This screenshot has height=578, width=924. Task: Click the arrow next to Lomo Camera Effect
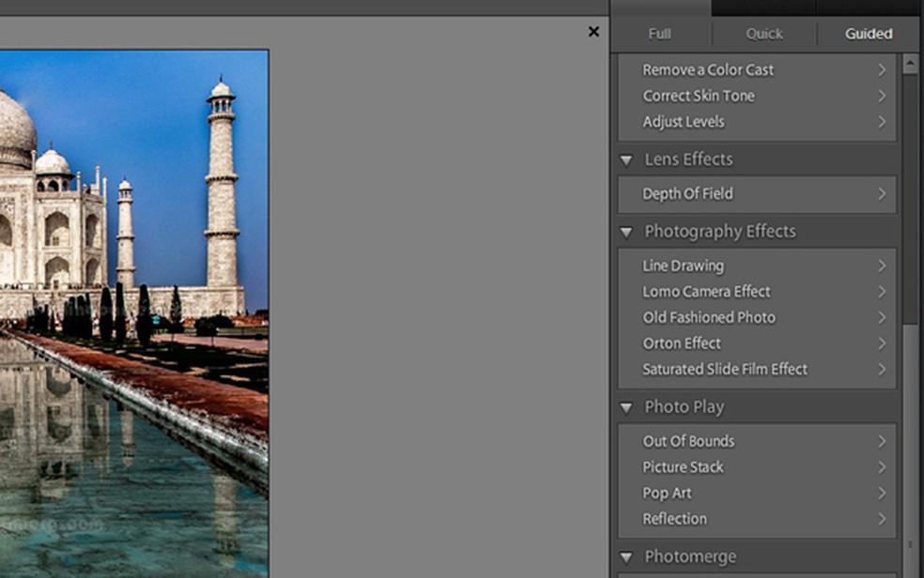pos(882,292)
